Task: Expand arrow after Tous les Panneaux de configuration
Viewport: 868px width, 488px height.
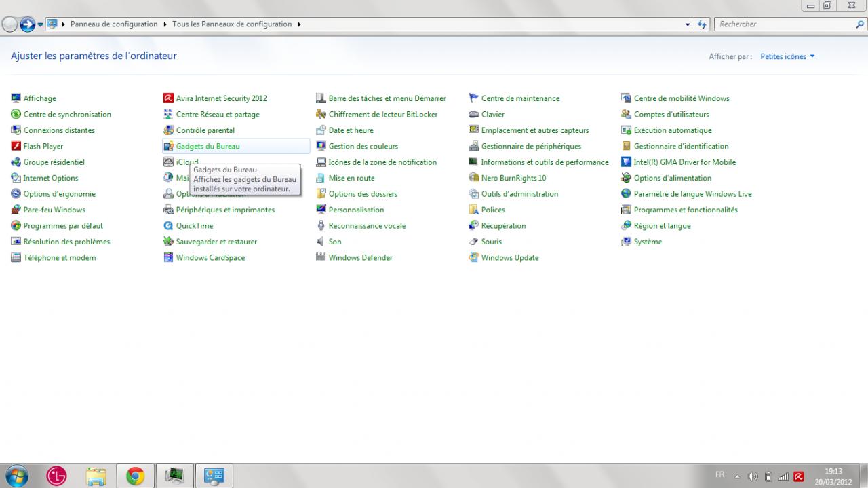Action: 299,24
